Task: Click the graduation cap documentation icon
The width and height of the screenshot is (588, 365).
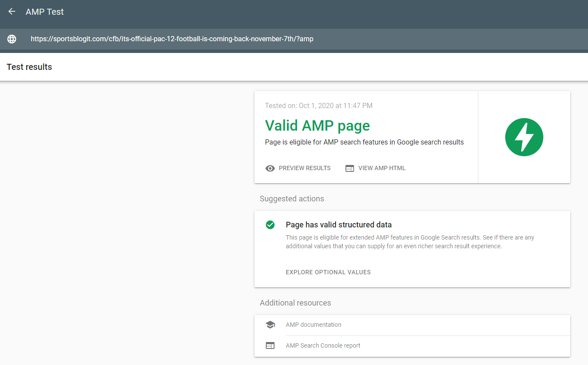Action: [x=270, y=325]
